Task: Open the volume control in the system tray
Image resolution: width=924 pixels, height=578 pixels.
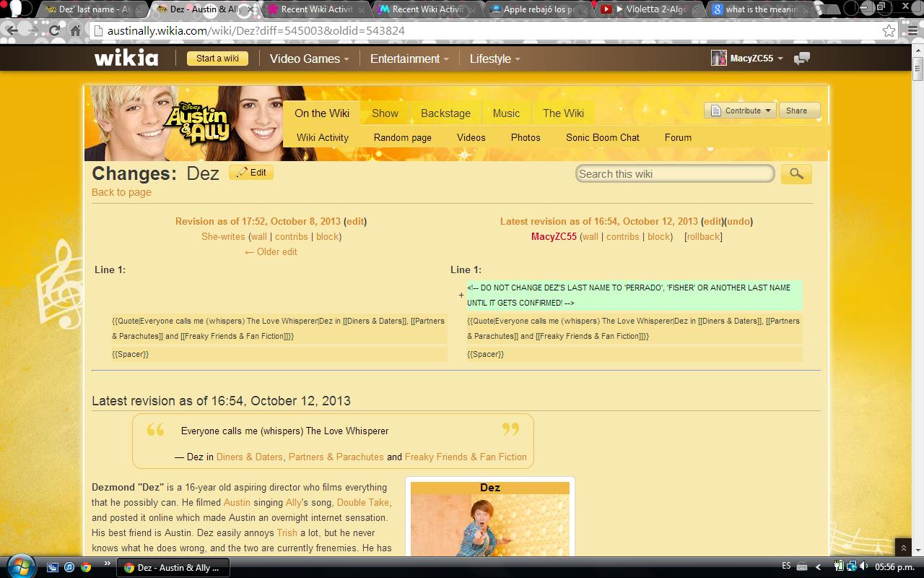Action: (x=864, y=566)
